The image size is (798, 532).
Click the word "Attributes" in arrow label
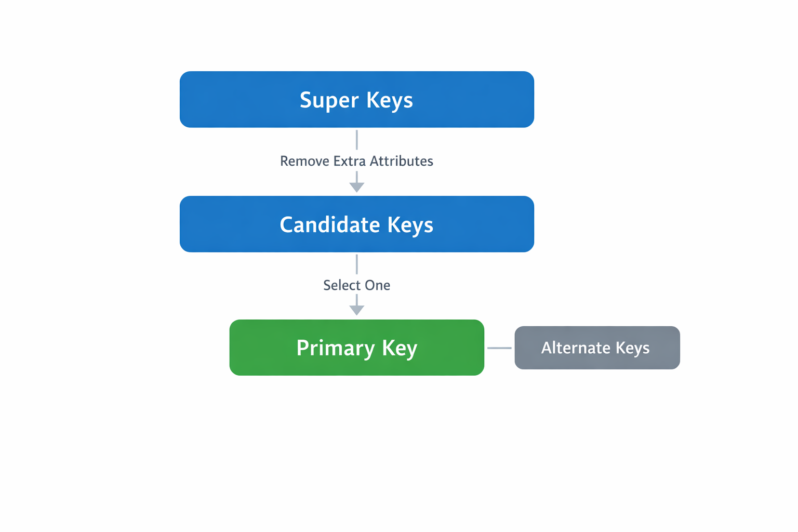(x=401, y=161)
